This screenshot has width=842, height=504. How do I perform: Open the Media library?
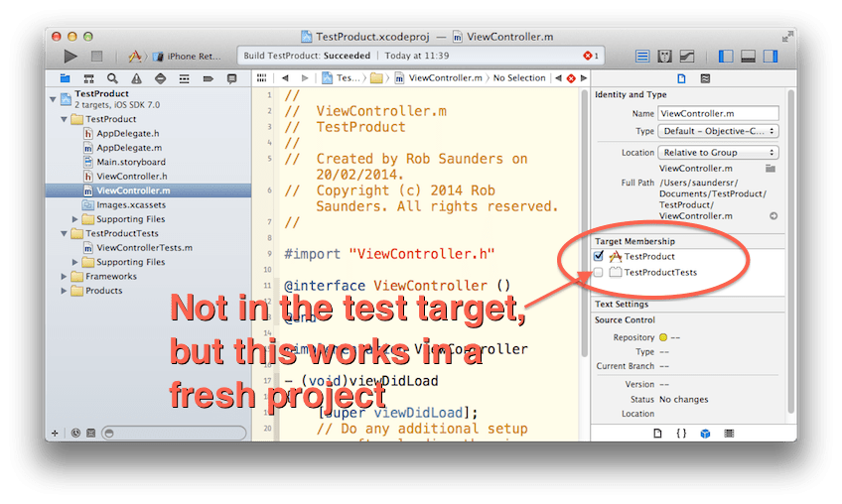click(x=729, y=434)
